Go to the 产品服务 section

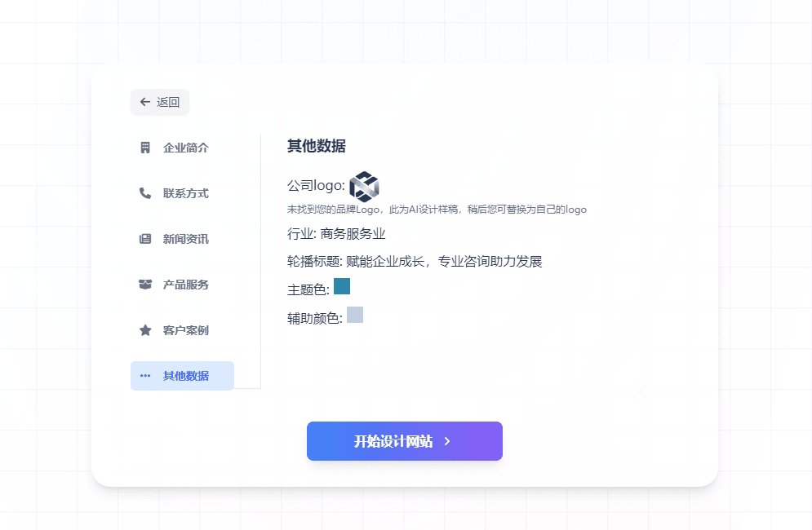(185, 285)
